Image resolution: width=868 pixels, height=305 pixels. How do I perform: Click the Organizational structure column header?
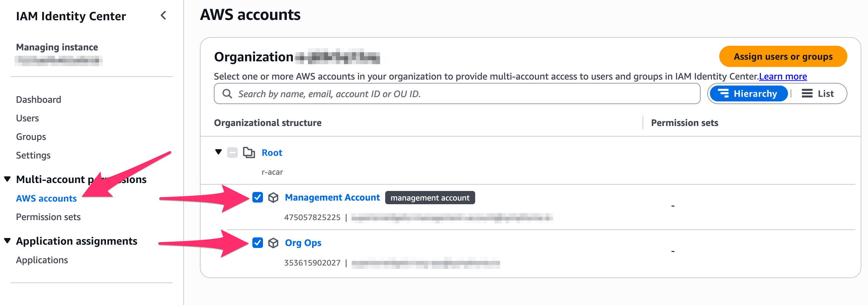click(x=268, y=123)
